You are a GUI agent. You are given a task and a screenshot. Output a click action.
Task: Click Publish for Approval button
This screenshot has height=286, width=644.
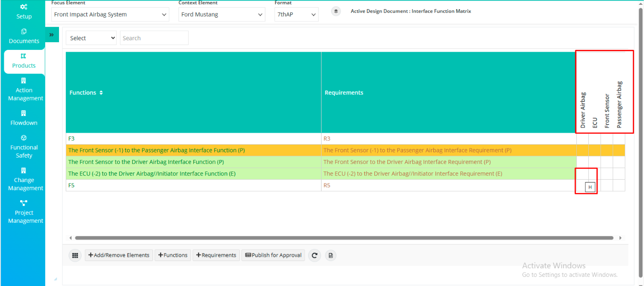coord(273,255)
